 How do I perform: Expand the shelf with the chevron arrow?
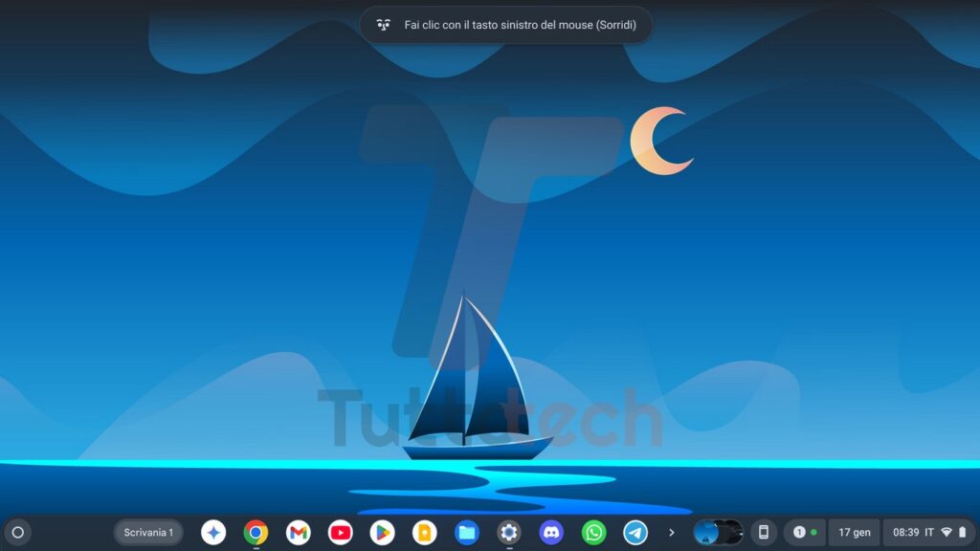pyautogui.click(x=672, y=533)
